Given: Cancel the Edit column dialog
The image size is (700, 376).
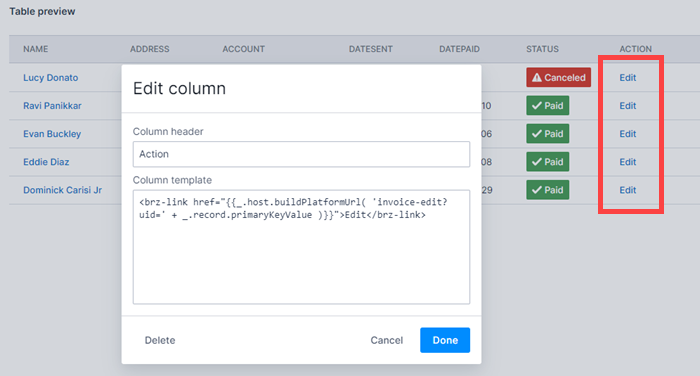Looking at the screenshot, I should [x=387, y=340].
